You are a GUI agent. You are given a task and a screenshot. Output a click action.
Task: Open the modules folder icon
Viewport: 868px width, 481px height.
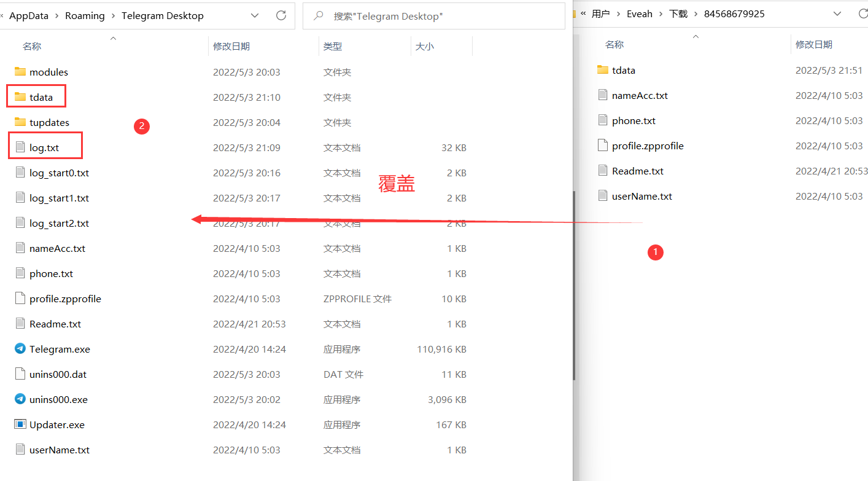(x=20, y=72)
